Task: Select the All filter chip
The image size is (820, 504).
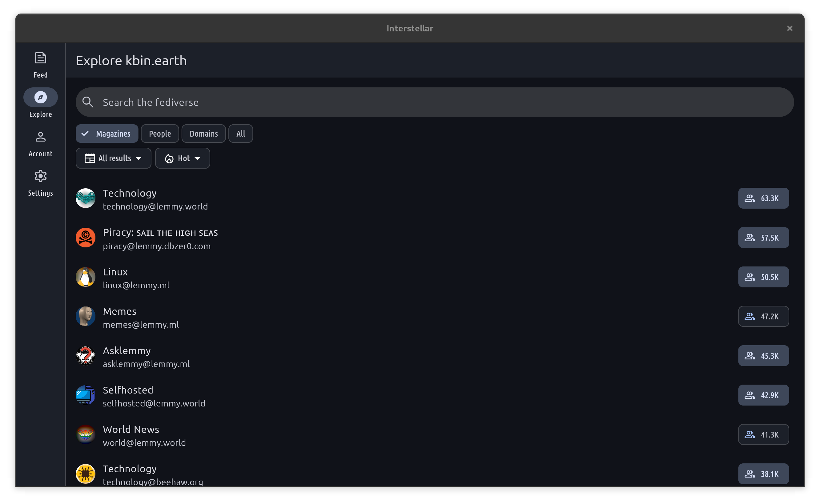Action: 240,134
